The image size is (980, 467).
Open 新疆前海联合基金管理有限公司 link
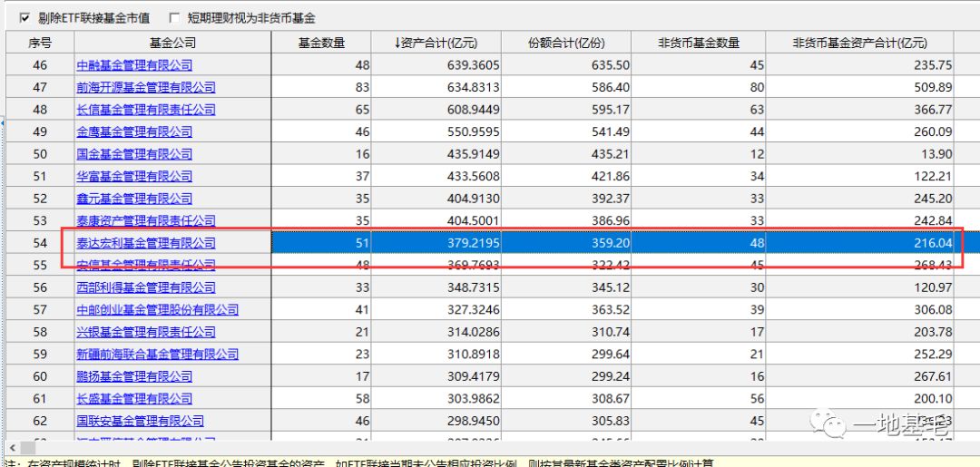click(x=158, y=354)
